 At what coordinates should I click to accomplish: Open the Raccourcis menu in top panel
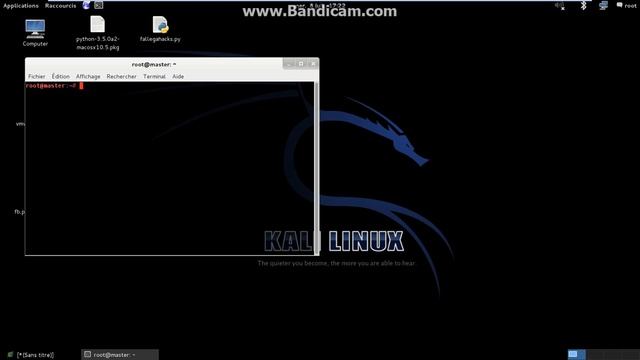point(60,6)
